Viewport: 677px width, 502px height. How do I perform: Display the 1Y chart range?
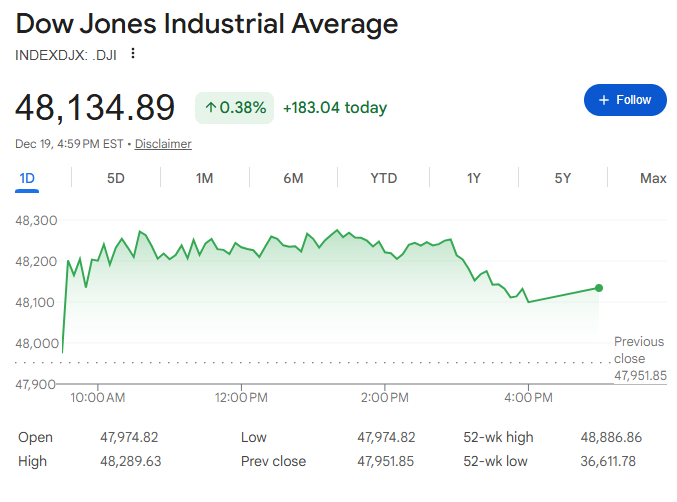click(474, 178)
